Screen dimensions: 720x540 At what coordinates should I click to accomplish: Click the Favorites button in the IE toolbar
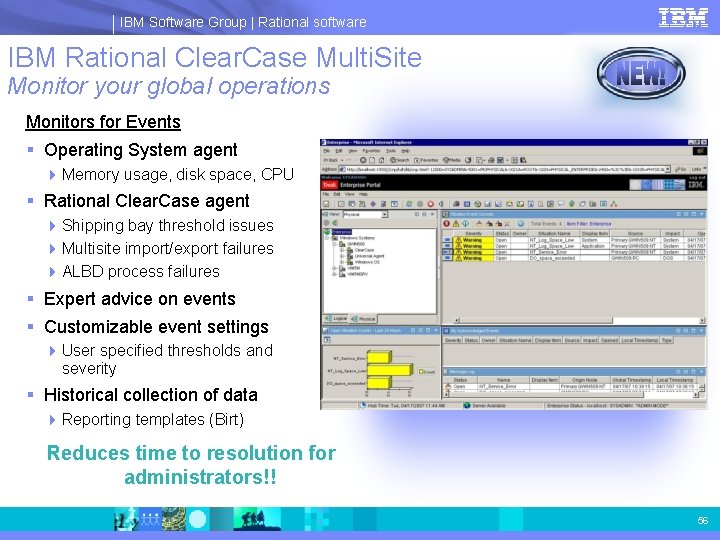pos(426,160)
